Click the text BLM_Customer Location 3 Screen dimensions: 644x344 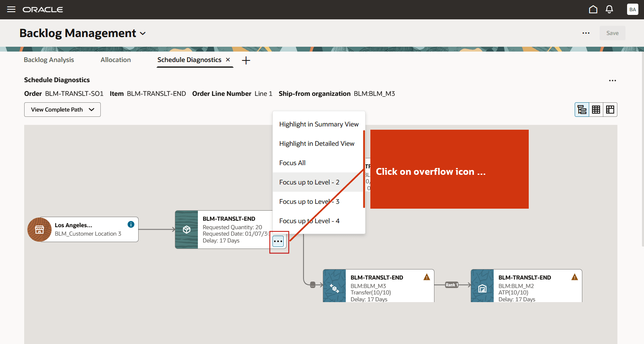(x=88, y=234)
